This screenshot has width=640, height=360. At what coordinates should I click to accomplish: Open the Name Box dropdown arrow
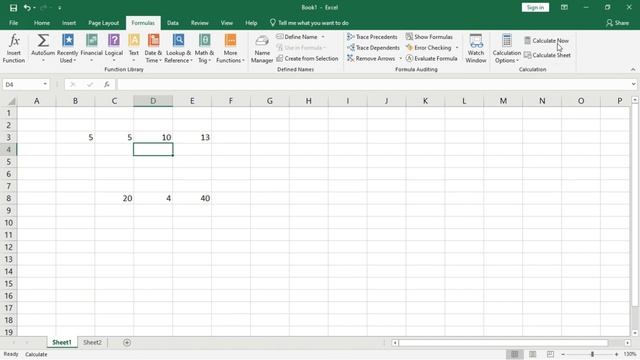click(x=45, y=84)
